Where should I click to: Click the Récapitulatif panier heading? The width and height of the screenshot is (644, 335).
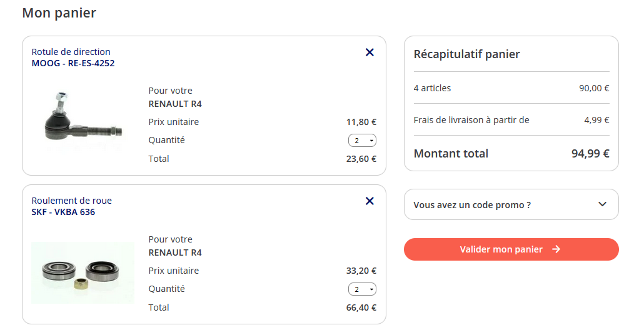coord(466,54)
